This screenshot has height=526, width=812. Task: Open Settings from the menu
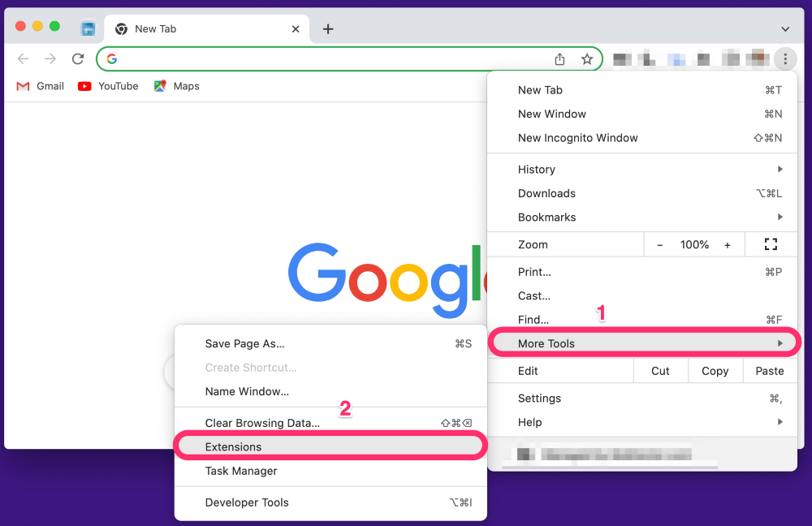point(642,398)
